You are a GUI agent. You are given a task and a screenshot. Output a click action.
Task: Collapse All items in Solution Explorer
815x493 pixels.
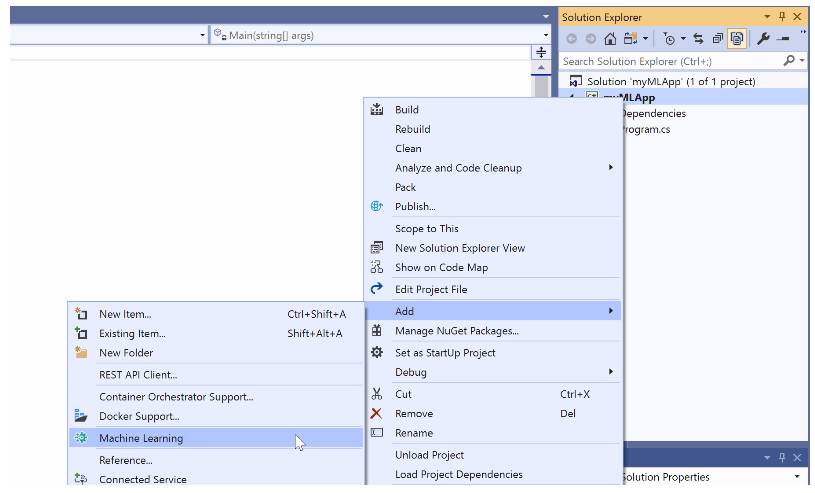[x=718, y=38]
